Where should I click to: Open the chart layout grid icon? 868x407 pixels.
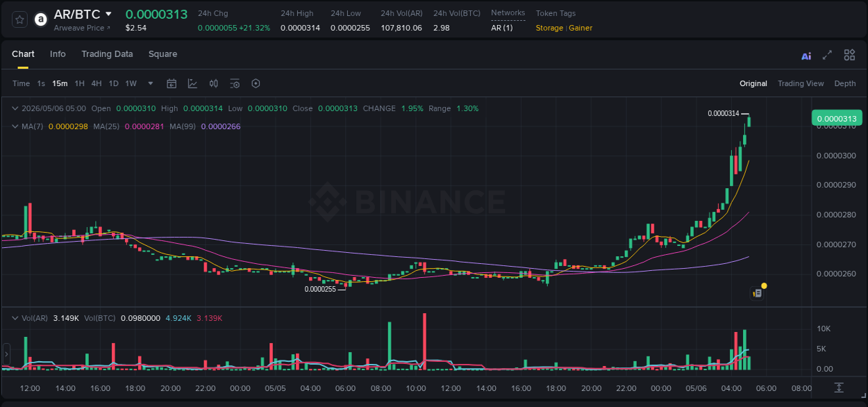849,55
